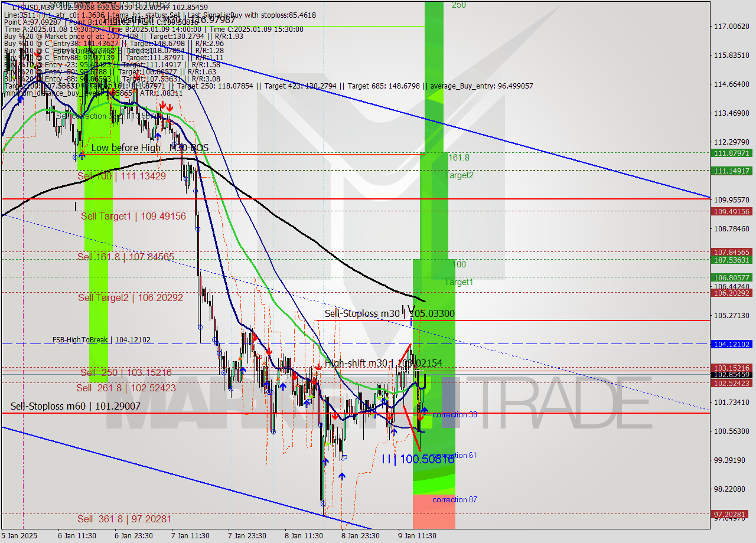Click the 'Sell 100 | 111.13429' label
Screen dimensions: 756x543
tap(122, 176)
